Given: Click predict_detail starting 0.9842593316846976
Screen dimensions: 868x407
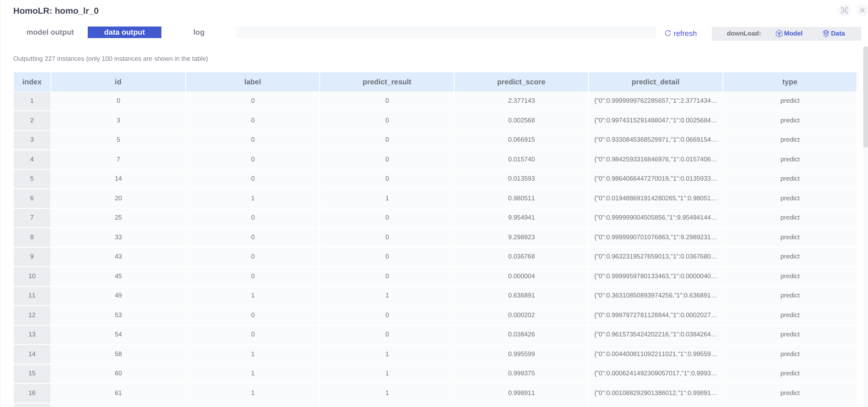Looking at the screenshot, I should tap(656, 159).
